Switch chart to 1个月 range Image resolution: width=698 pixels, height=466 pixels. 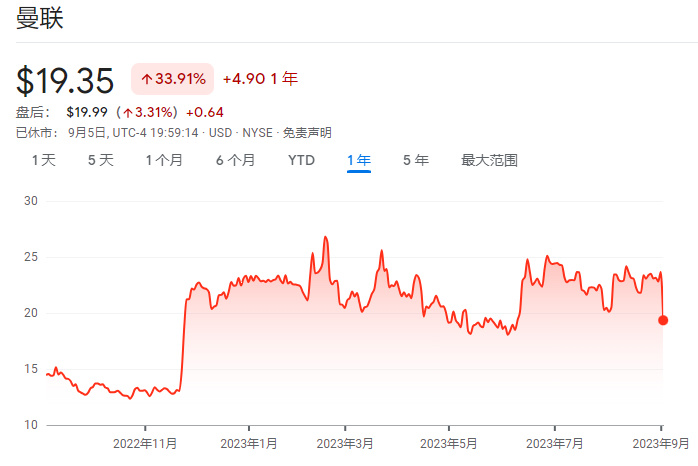point(164,160)
